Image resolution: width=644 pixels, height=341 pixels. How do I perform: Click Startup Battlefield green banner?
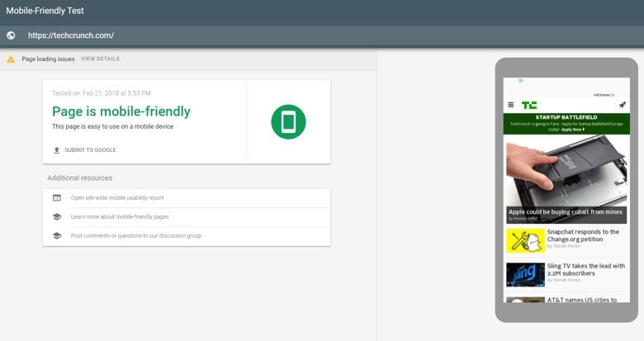click(x=566, y=124)
